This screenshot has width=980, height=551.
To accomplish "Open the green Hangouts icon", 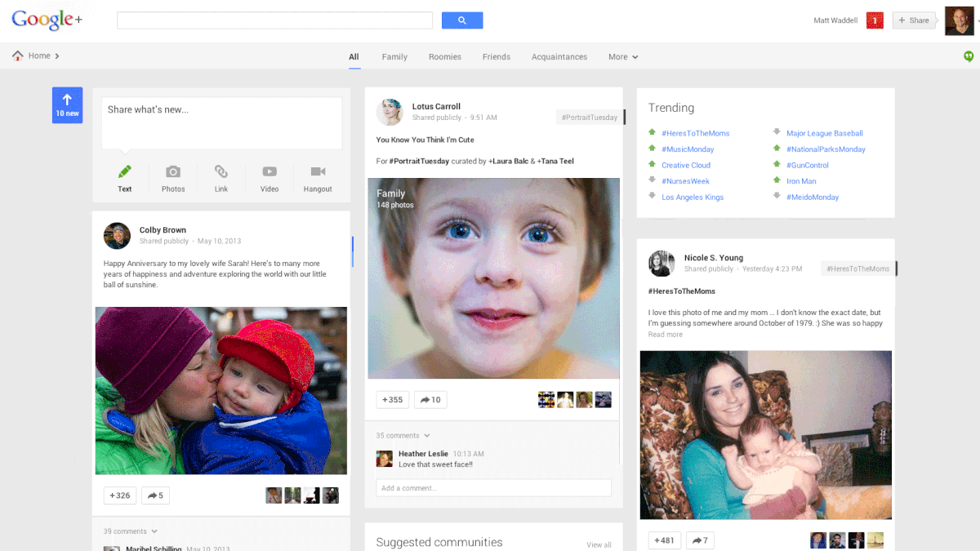I will click(969, 56).
